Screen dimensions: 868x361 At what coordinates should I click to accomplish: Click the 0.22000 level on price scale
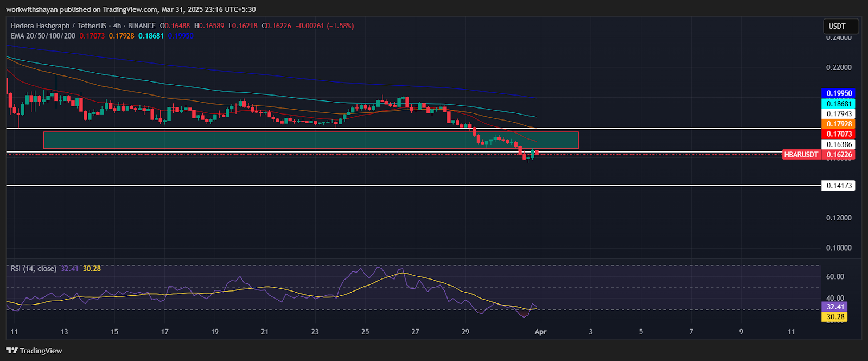point(839,68)
